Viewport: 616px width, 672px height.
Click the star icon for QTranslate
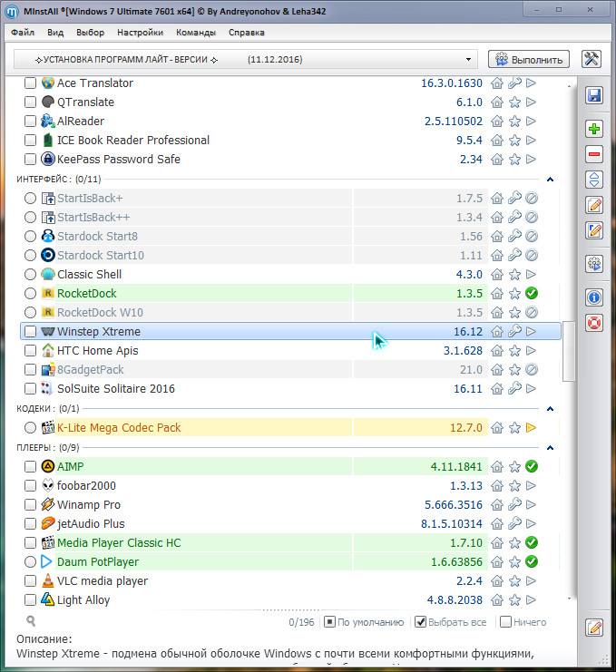[514, 102]
